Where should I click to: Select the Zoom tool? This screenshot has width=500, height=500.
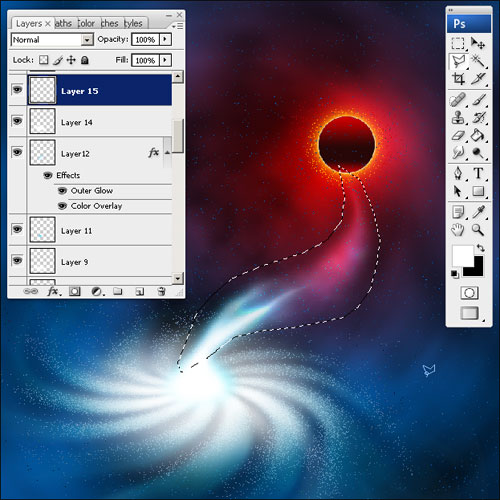pyautogui.click(x=478, y=230)
